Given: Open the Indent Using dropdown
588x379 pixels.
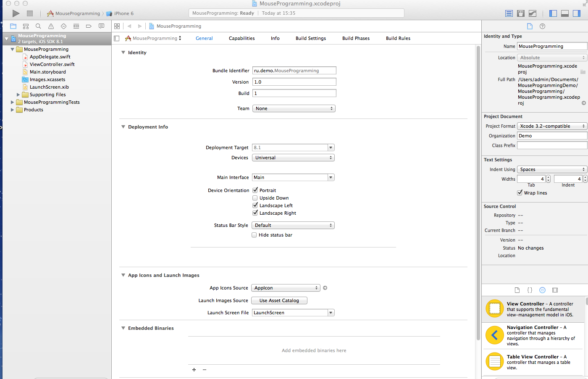Looking at the screenshot, I should point(552,169).
